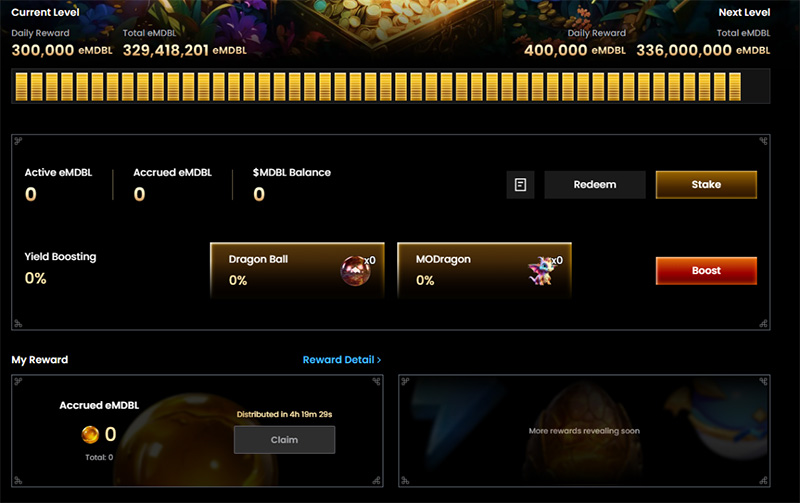Select the MODragon boost card
Image resolution: width=800 pixels, height=503 pixels.
[x=484, y=270]
